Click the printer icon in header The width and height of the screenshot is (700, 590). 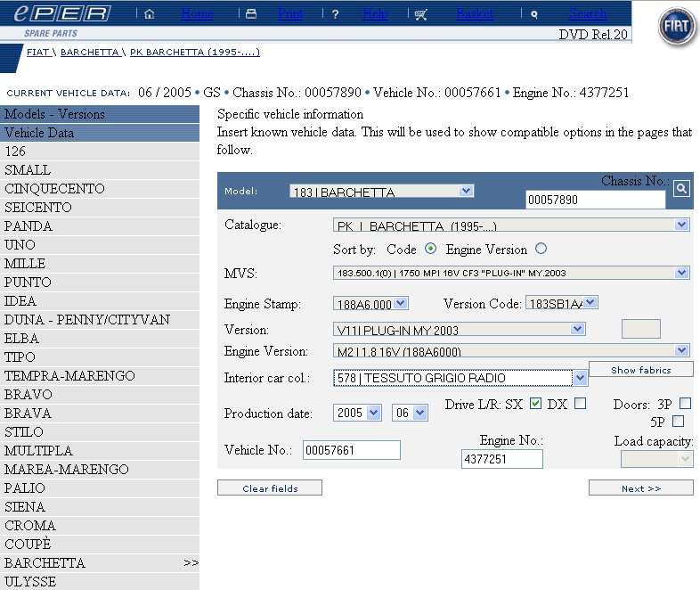pyautogui.click(x=251, y=14)
